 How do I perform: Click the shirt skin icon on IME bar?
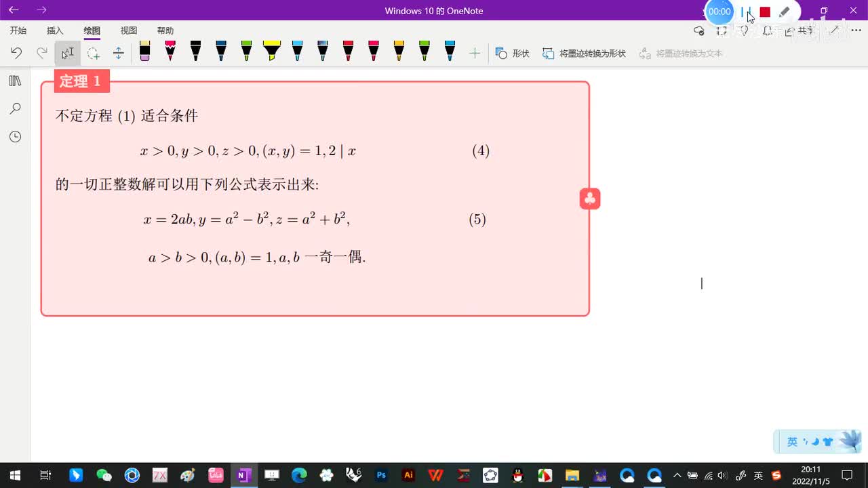tap(828, 442)
